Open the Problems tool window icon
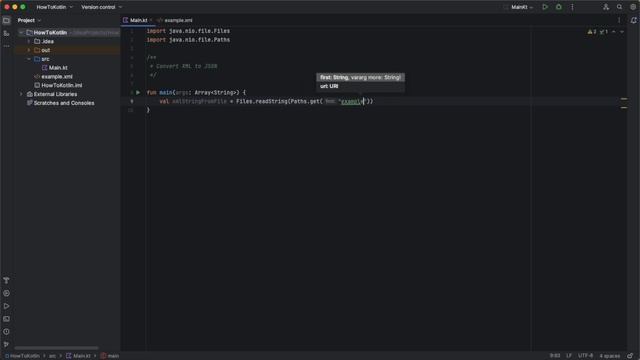Image resolution: width=640 pixels, height=360 pixels. pos(6,332)
